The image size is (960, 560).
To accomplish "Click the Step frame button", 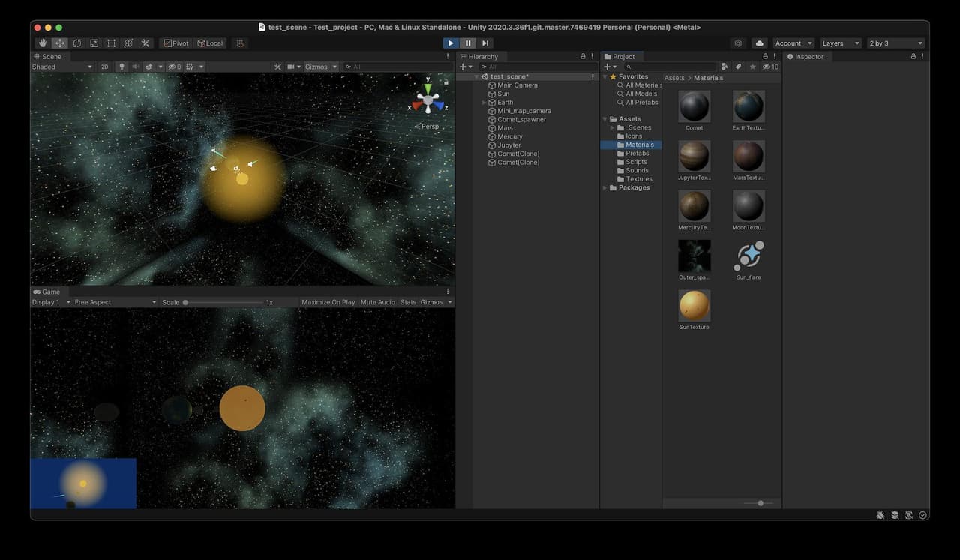I will click(x=485, y=43).
